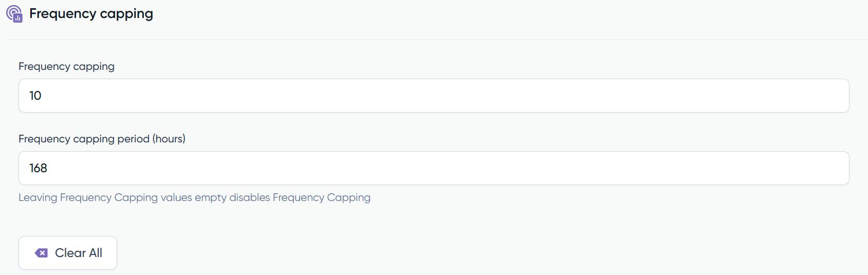
Task: Click the Frequency capping radar icon
Action: pos(13,12)
